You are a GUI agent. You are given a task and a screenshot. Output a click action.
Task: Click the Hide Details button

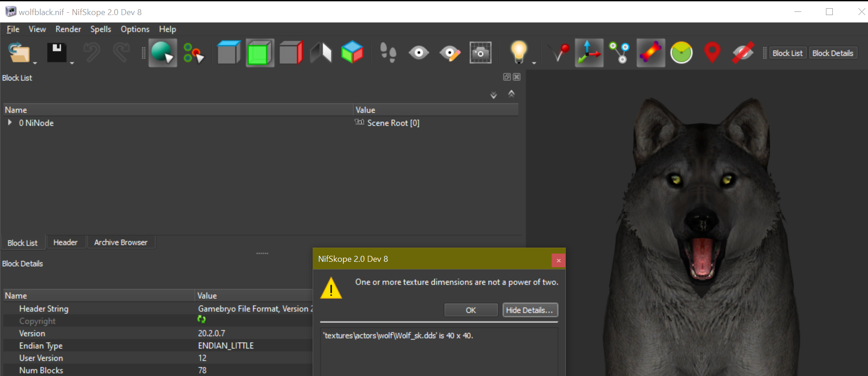click(530, 310)
